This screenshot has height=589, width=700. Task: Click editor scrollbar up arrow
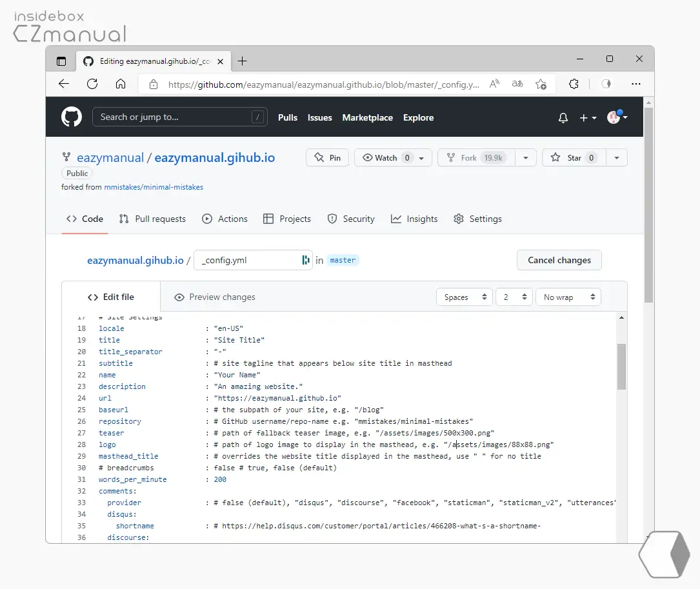[x=621, y=317]
